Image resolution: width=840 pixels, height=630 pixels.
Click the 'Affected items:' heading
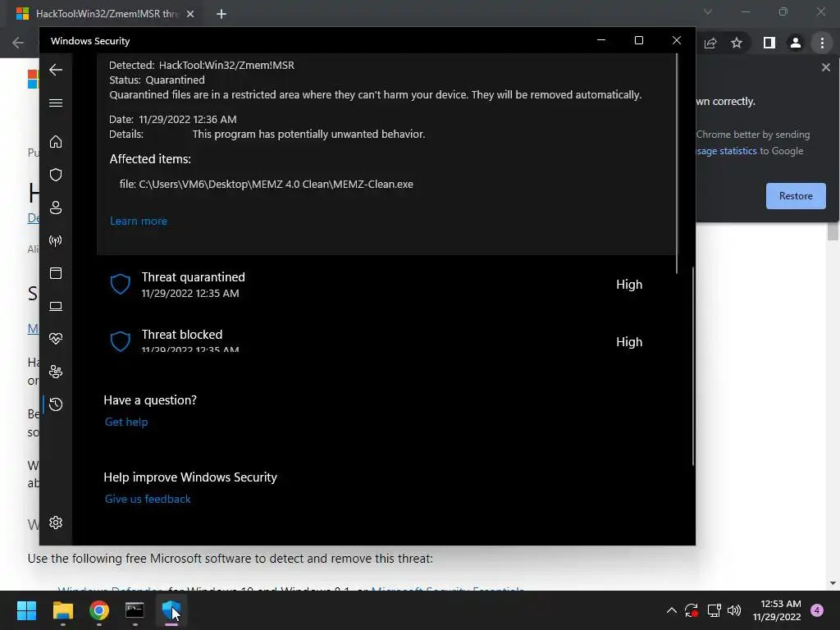pos(150,159)
